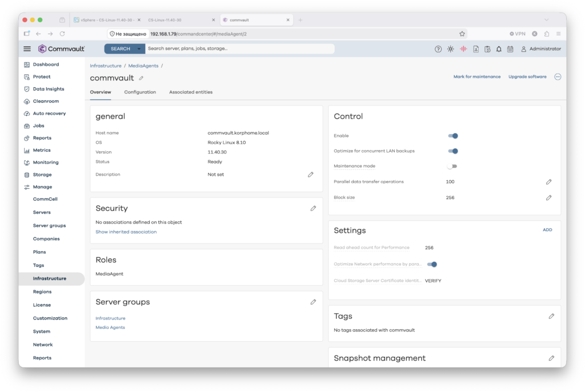
Task: Click ADD in Settings panel
Action: coord(547,230)
